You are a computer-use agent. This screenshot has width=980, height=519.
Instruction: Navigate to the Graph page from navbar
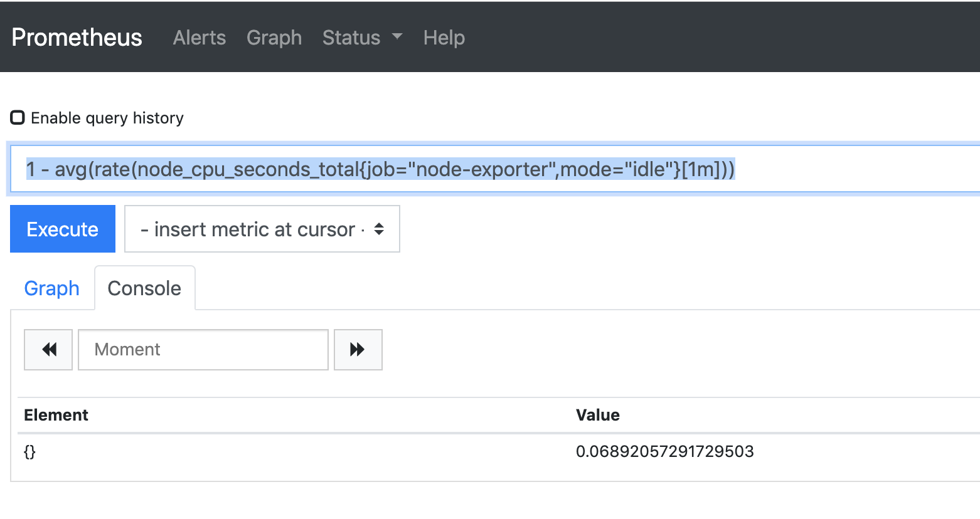click(274, 38)
